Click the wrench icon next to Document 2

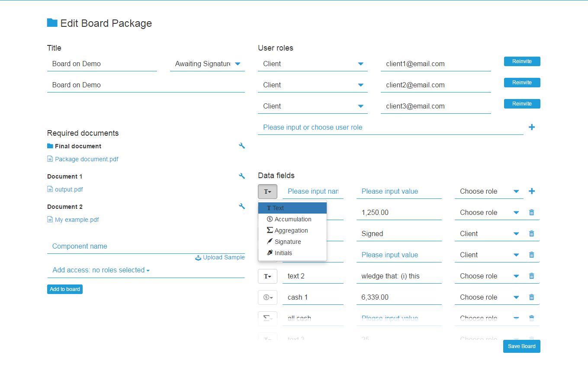coord(242,206)
